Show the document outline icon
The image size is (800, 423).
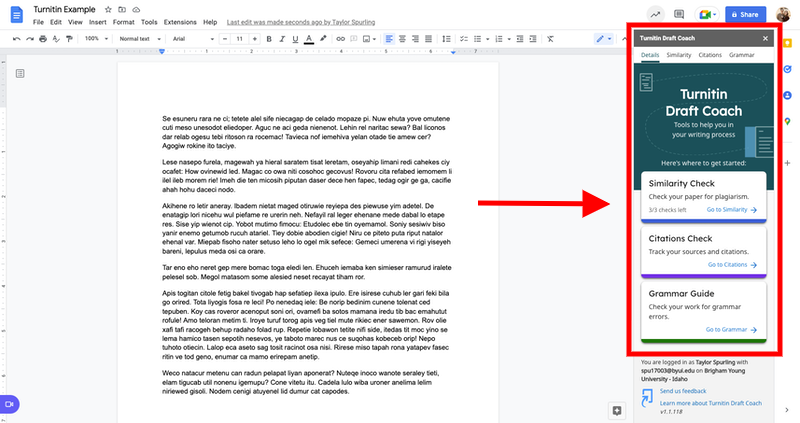pos(19,73)
